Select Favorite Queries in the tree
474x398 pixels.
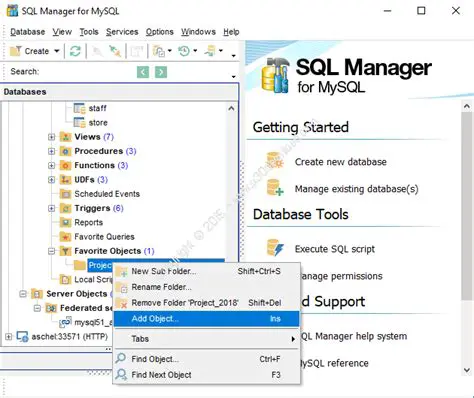(104, 237)
